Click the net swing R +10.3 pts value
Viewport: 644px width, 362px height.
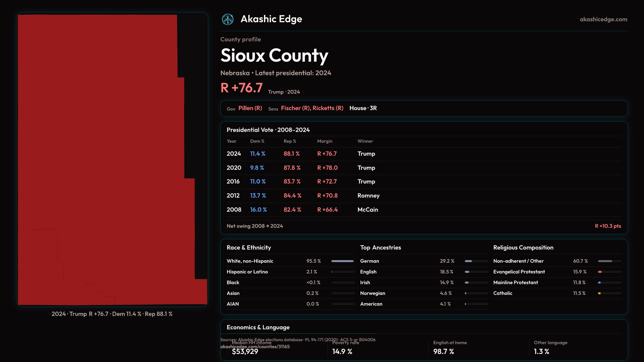click(x=607, y=226)
